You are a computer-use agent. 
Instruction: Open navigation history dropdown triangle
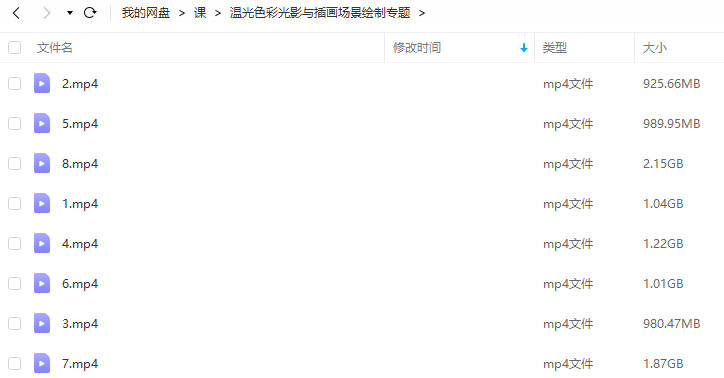coord(70,13)
